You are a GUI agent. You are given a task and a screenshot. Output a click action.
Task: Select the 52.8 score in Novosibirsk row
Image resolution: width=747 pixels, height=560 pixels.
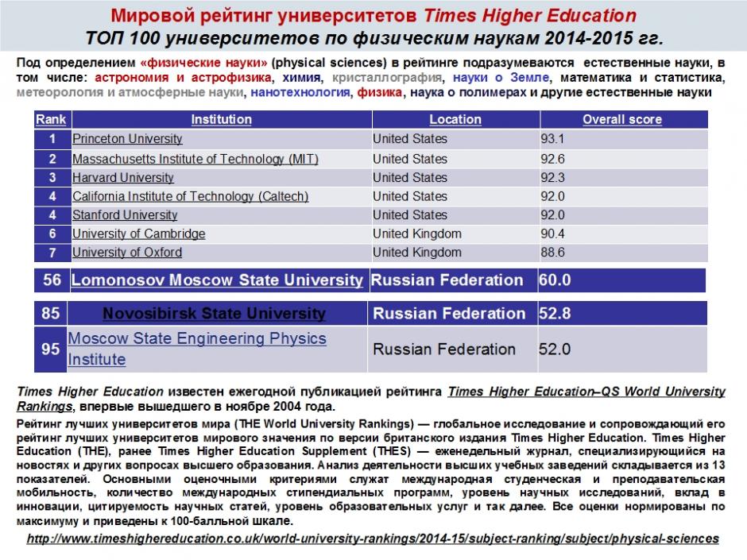coord(555,313)
